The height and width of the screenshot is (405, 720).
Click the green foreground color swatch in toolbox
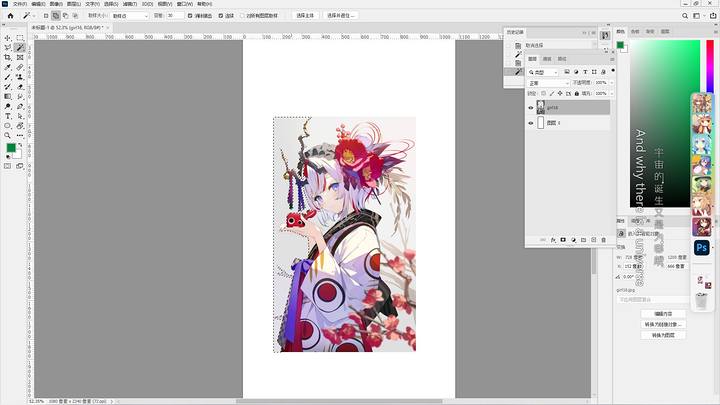11,147
